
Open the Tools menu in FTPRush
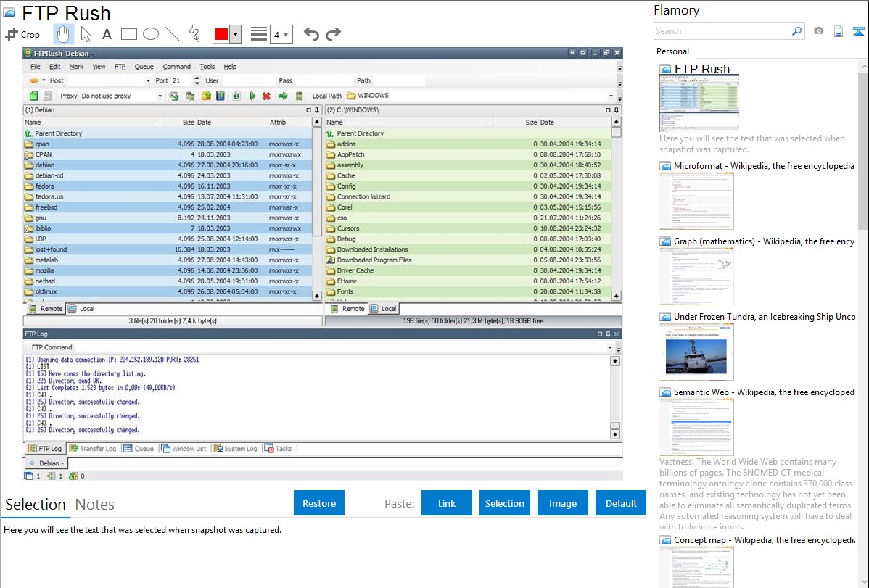(x=207, y=67)
